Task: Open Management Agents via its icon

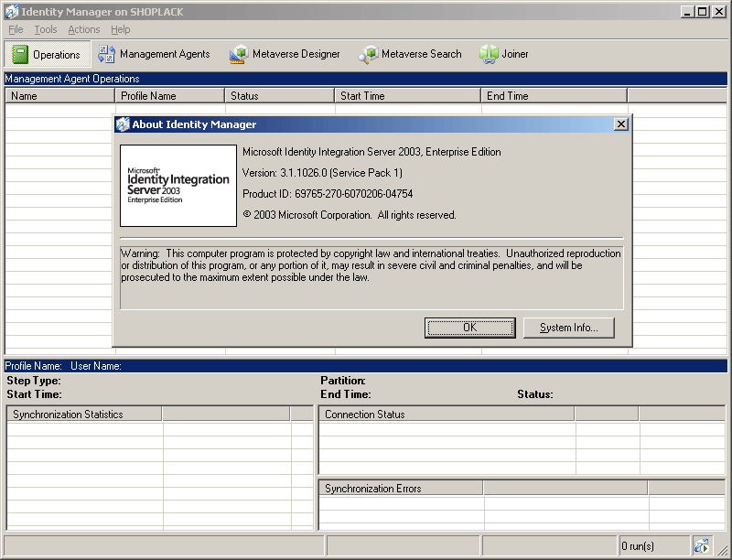Action: [106, 54]
